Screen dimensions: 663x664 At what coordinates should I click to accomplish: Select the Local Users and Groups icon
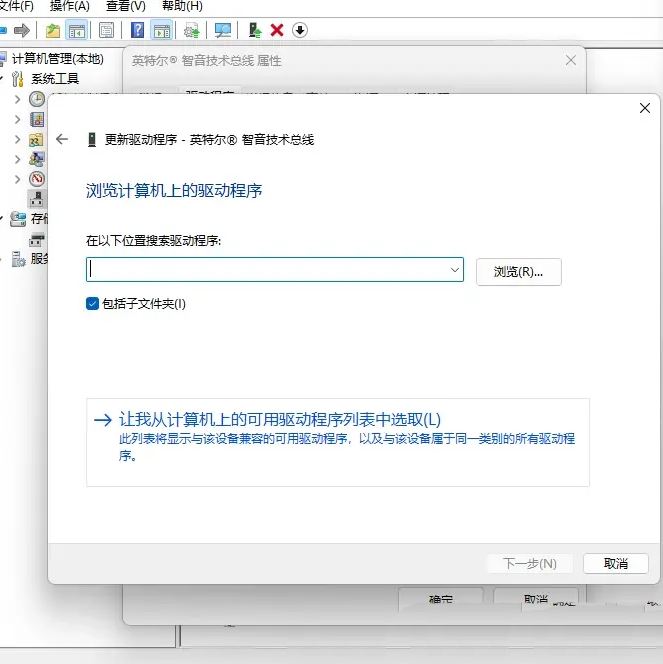(x=37, y=159)
